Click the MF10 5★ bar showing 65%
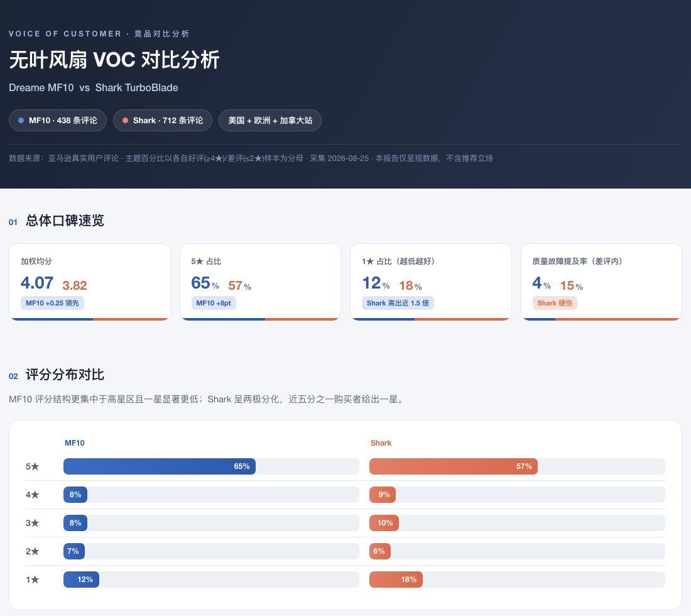Viewport: 691px width, 616px height. coord(160,466)
